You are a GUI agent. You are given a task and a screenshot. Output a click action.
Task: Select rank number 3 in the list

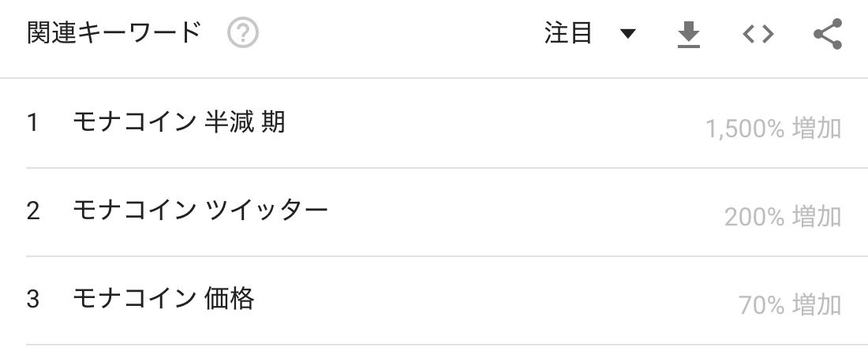[x=32, y=300]
